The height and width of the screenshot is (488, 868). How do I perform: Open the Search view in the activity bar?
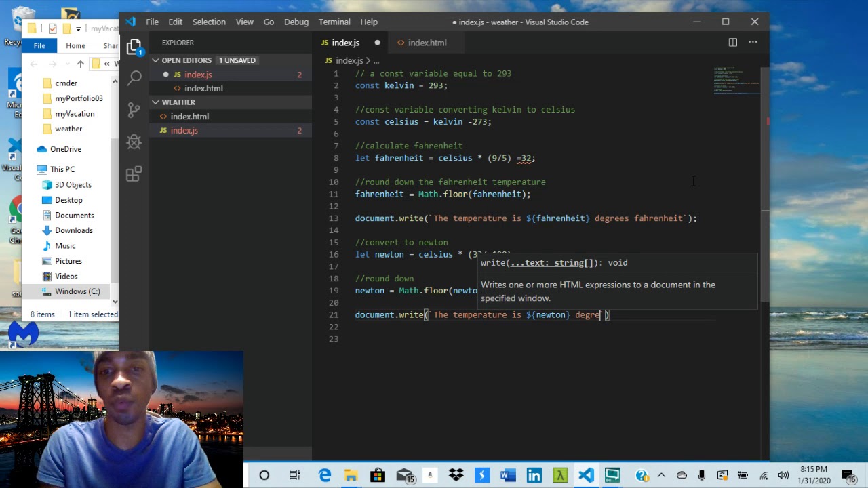point(134,77)
